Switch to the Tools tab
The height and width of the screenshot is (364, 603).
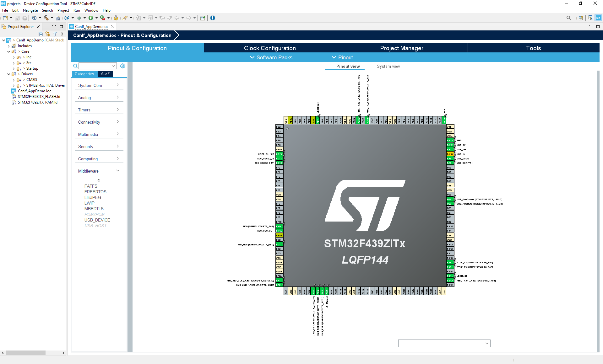(534, 48)
